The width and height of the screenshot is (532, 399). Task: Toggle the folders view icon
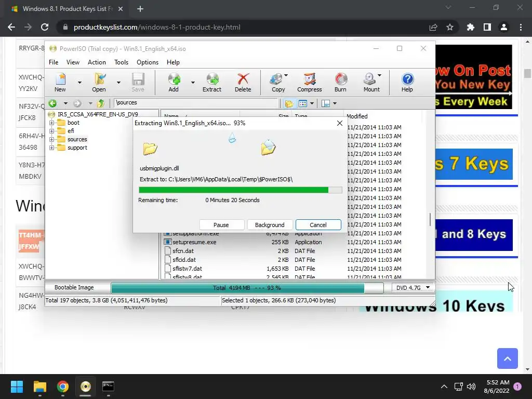point(289,103)
